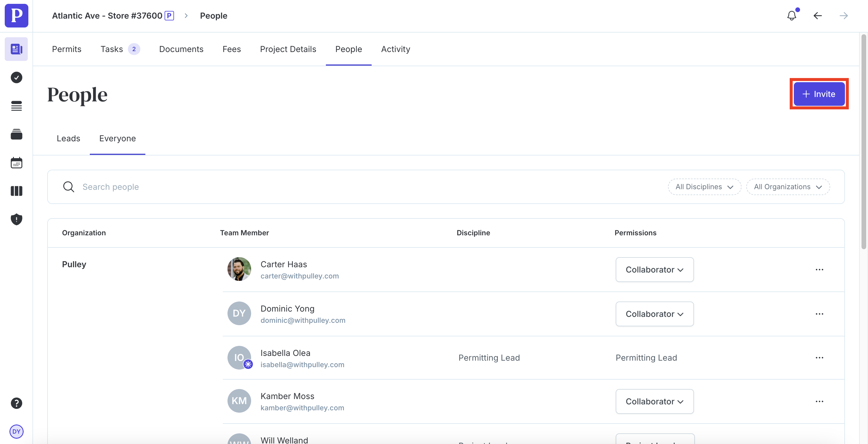The image size is (868, 444).
Task: Click the back arrow icon
Action: coord(817,15)
